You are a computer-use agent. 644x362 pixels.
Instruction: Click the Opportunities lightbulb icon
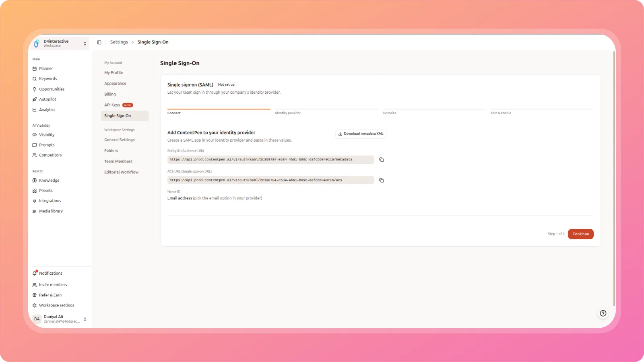pyautogui.click(x=35, y=89)
